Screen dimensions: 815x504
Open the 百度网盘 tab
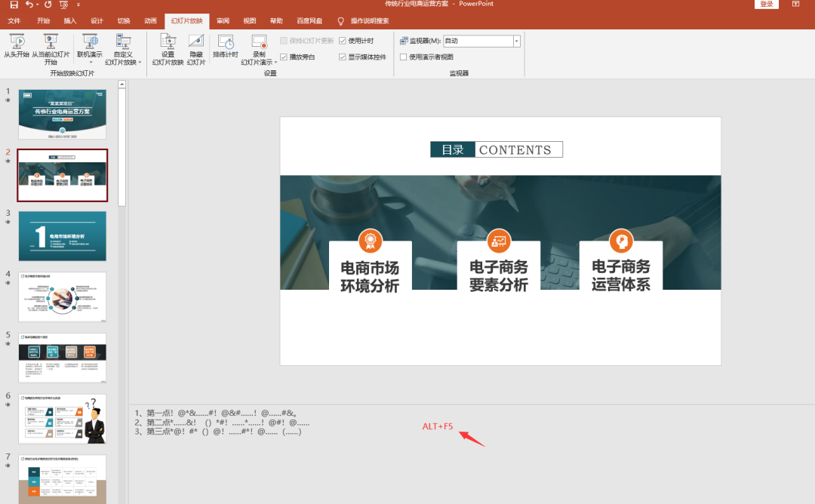pyautogui.click(x=309, y=21)
